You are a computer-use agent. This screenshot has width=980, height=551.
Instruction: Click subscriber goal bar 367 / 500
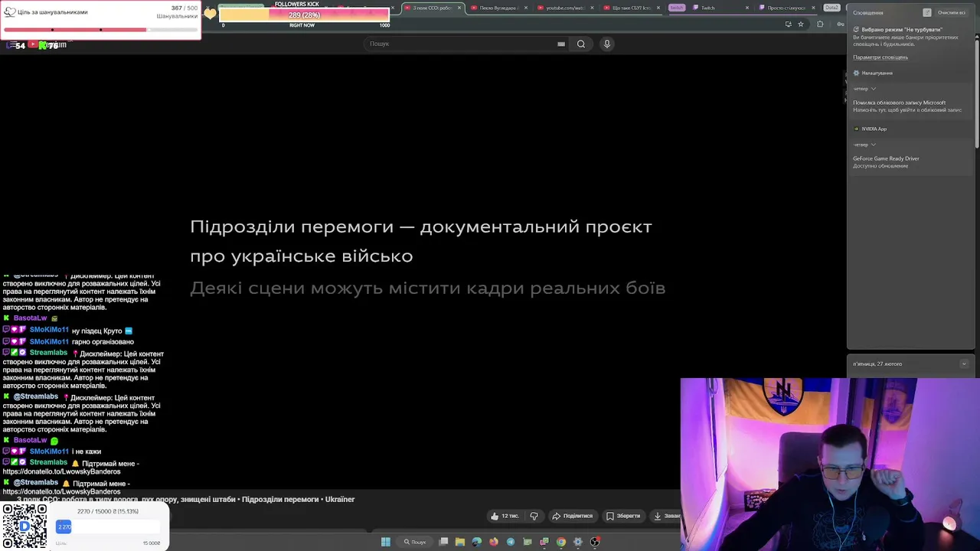point(102,30)
